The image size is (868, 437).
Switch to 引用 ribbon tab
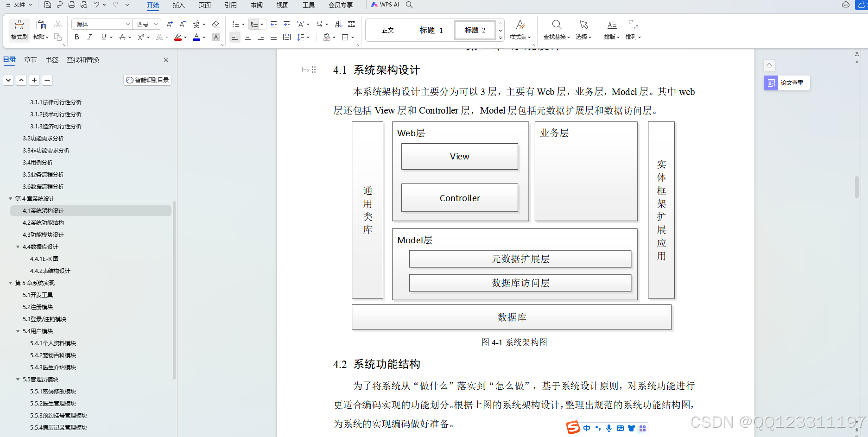tap(231, 5)
